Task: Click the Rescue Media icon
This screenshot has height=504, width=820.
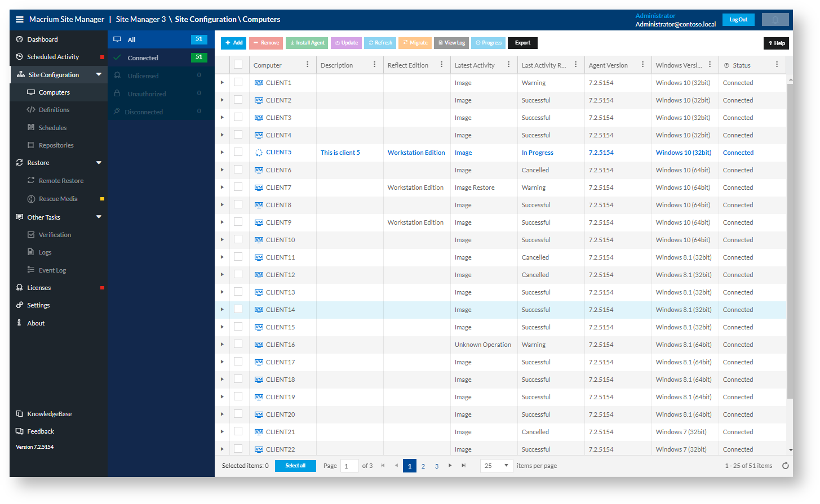Action: click(31, 199)
